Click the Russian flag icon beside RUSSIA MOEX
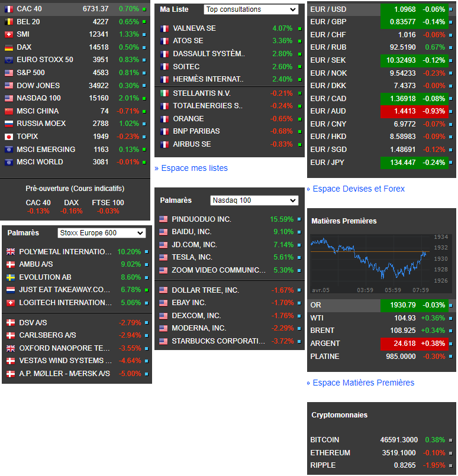This screenshot has width=458, height=476. click(x=9, y=124)
